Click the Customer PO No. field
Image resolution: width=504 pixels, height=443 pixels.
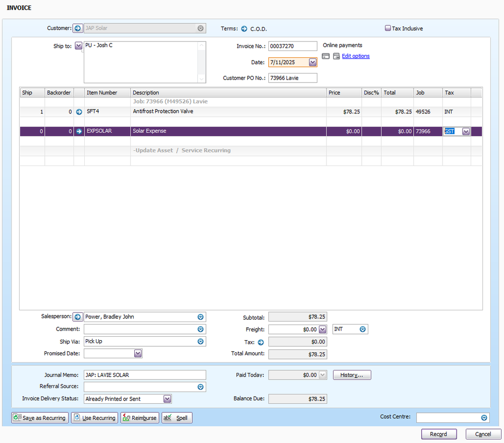pyautogui.click(x=293, y=78)
